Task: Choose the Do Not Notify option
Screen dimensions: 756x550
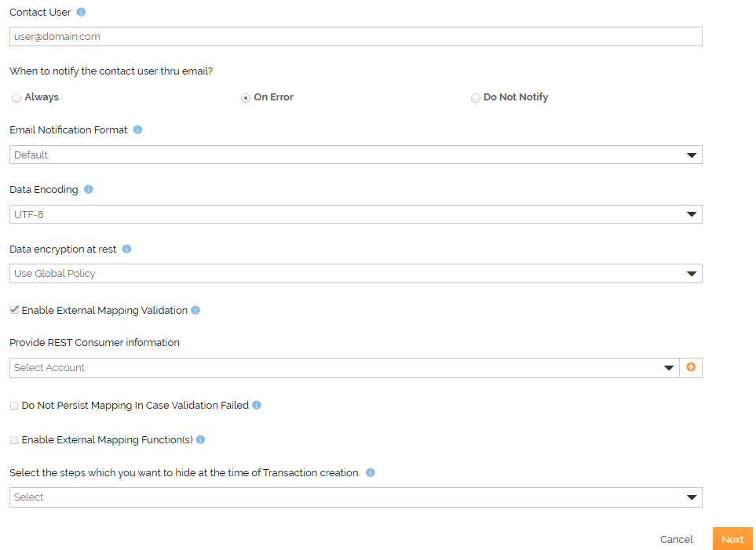Action: pyautogui.click(x=476, y=98)
